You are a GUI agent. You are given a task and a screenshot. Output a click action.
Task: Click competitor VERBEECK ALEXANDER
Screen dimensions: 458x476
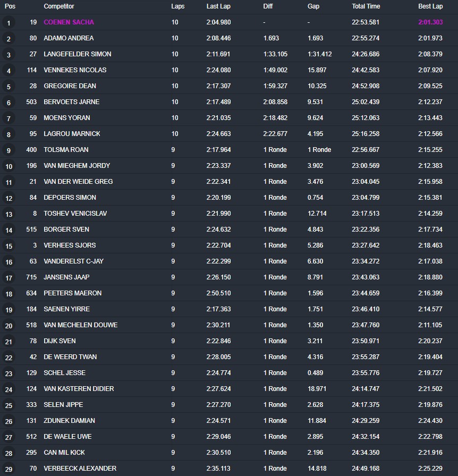(80, 469)
